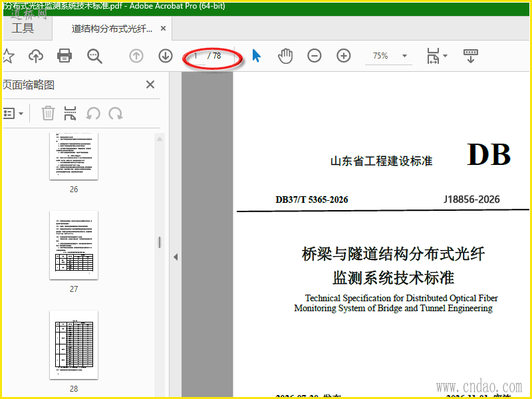Click the page label 26 under thumbnail
Screen dimensions: 532x399
[74, 190]
